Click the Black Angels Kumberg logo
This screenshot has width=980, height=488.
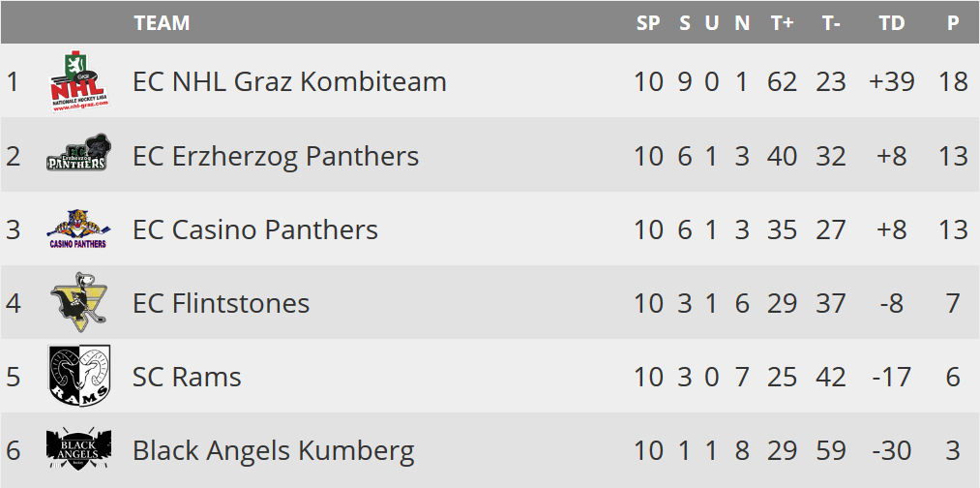click(x=78, y=449)
